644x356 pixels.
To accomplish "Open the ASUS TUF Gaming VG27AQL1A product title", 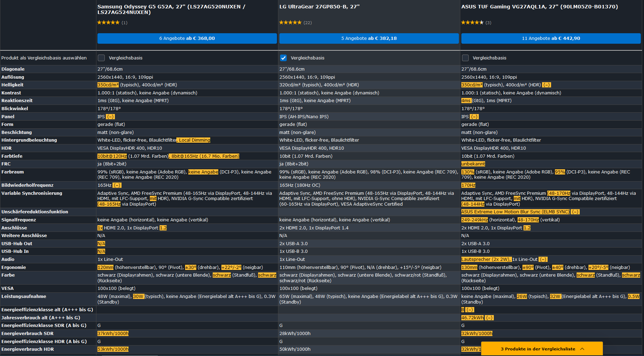I will (540, 7).
